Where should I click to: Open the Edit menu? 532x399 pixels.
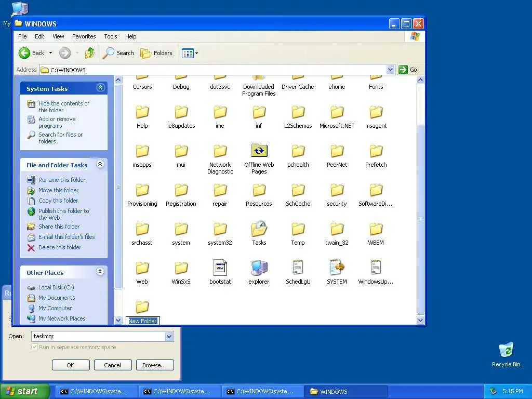pyautogui.click(x=39, y=36)
